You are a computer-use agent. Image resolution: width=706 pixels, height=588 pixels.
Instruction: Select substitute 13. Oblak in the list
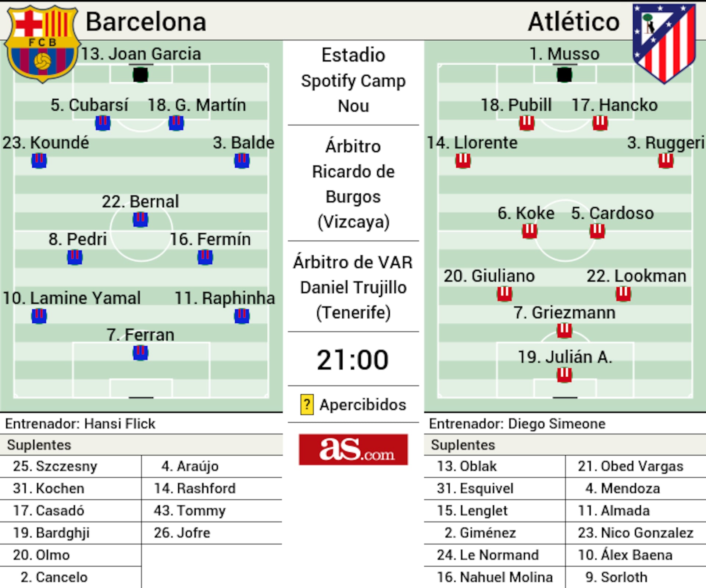point(467,466)
